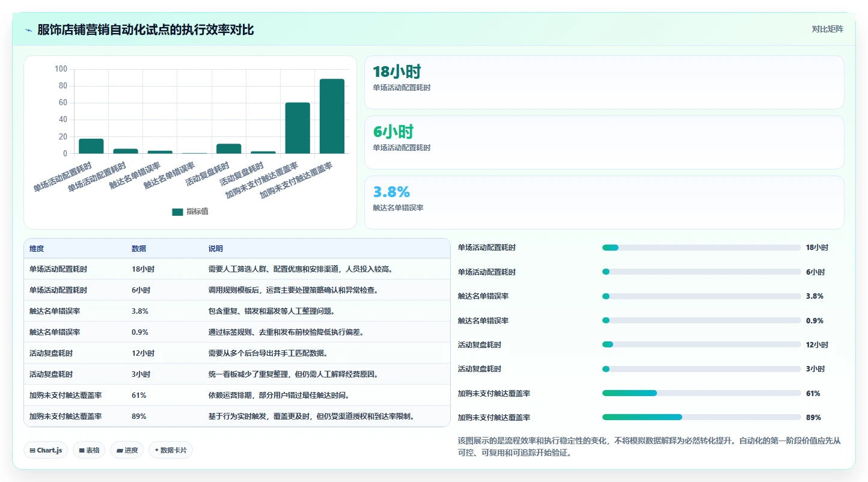Toggle the 指标值 legend swatch in the chart
Image resolution: width=868 pixels, height=482 pixels.
click(177, 212)
